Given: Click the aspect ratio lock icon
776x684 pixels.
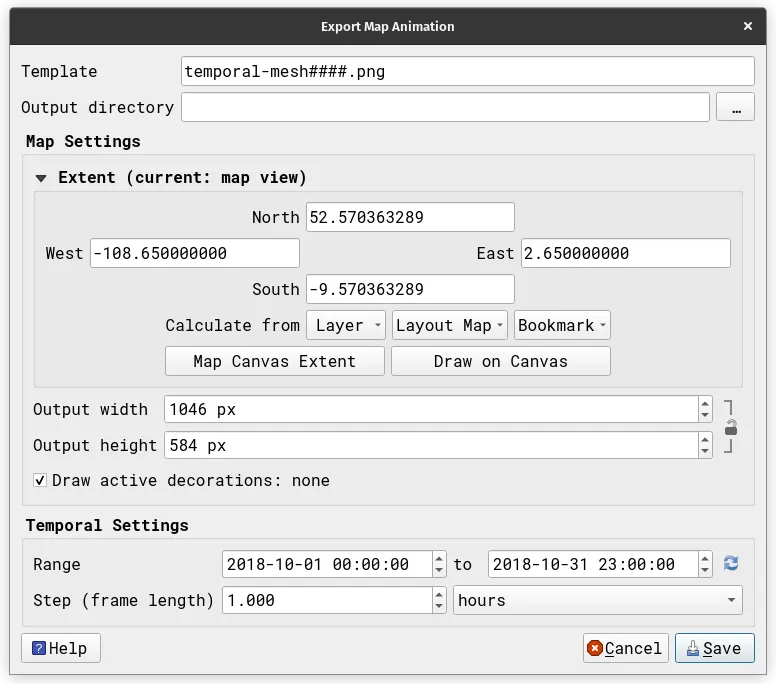Looking at the screenshot, I should click(x=731, y=428).
